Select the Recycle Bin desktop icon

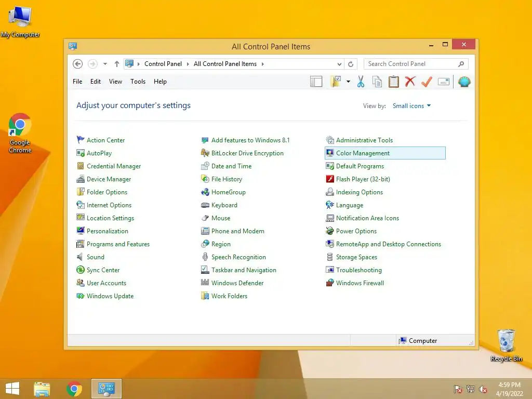pyautogui.click(x=506, y=345)
